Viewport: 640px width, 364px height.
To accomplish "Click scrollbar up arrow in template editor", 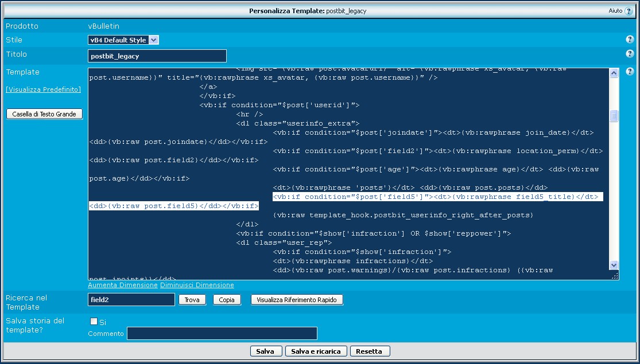I will 614,73.
